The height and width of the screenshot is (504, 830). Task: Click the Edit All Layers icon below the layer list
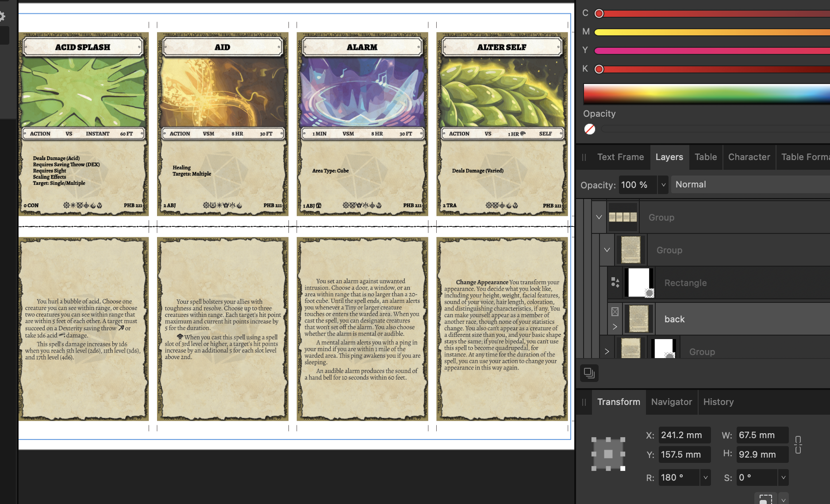tap(589, 373)
